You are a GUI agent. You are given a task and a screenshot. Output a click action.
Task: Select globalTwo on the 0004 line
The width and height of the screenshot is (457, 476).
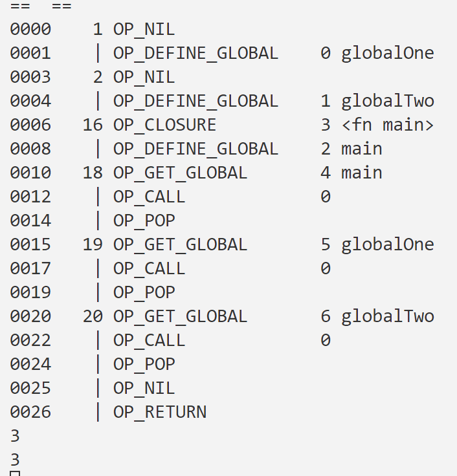388,101
